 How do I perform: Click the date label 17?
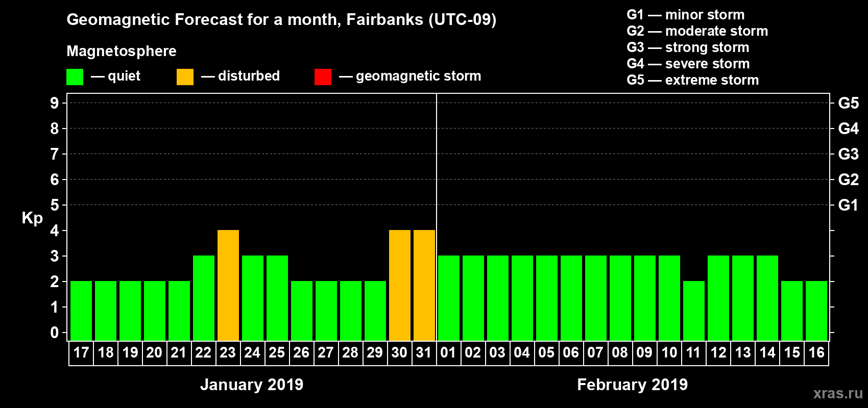pyautogui.click(x=81, y=352)
